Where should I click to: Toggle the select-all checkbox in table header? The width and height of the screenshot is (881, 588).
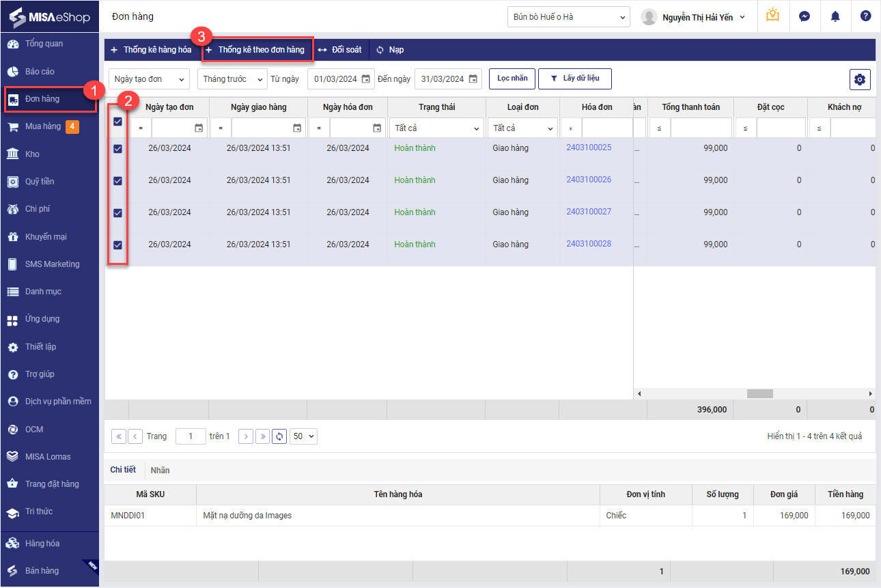coord(117,121)
